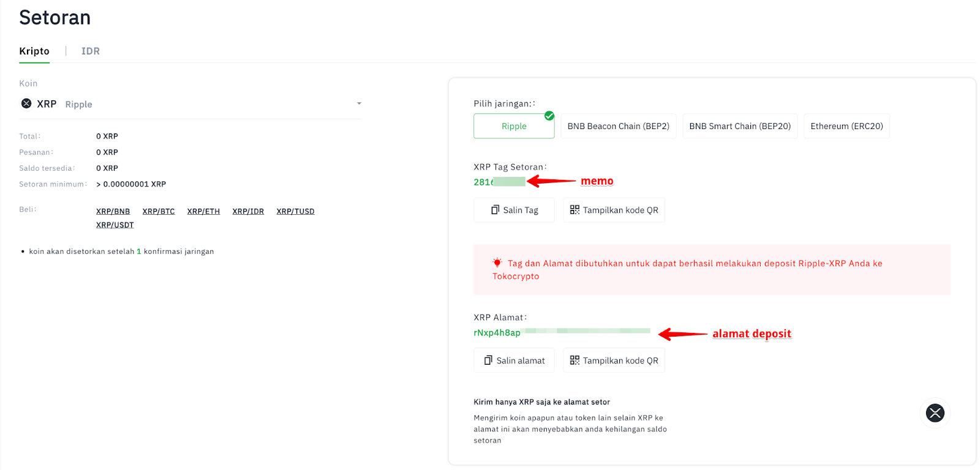The width and height of the screenshot is (980, 470).
Task: Click the 'XRP Alamat:' label
Action: (x=500, y=317)
